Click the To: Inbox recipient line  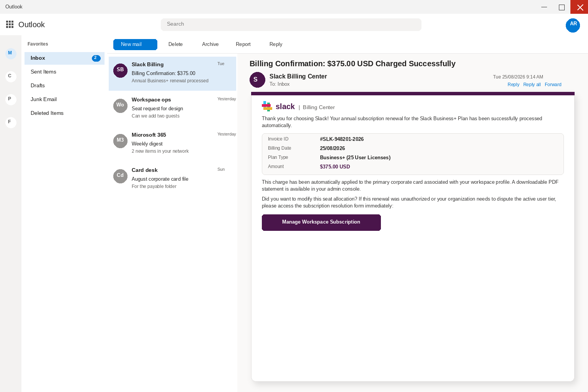click(279, 84)
